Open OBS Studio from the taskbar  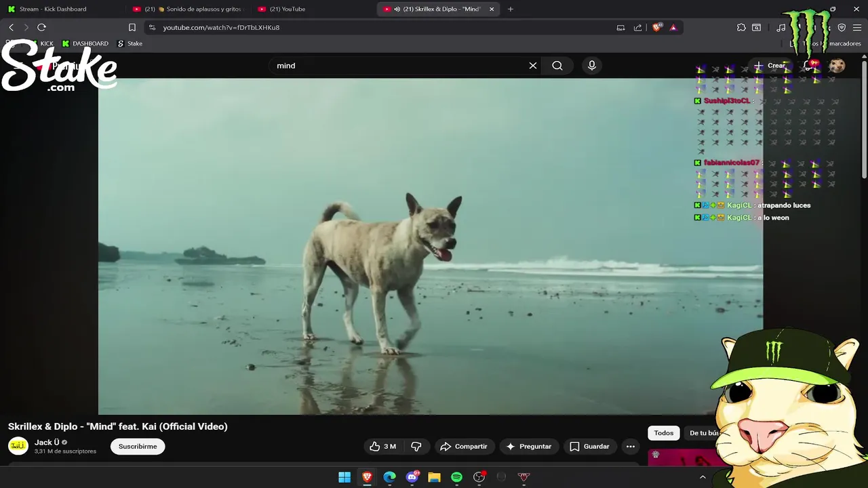coord(479,477)
